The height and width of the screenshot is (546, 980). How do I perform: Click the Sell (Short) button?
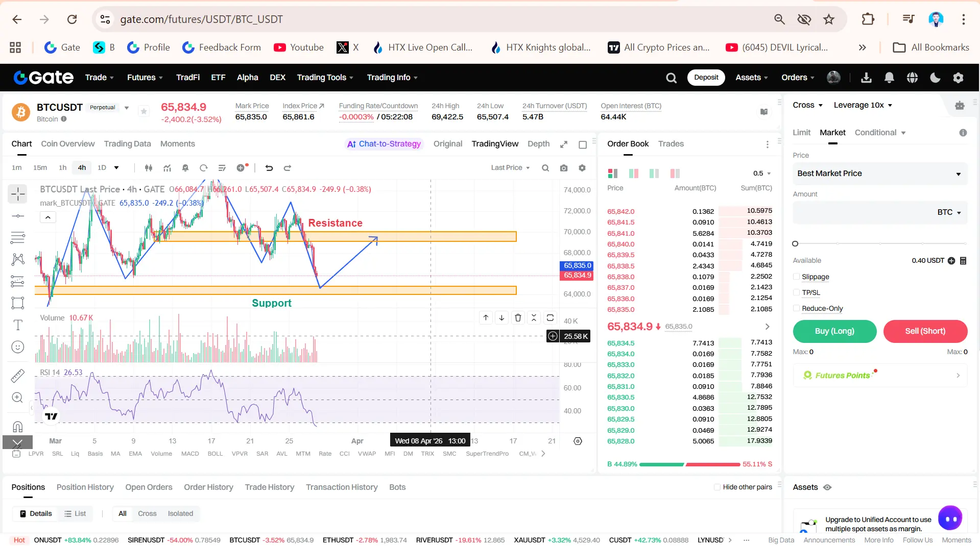tap(925, 331)
